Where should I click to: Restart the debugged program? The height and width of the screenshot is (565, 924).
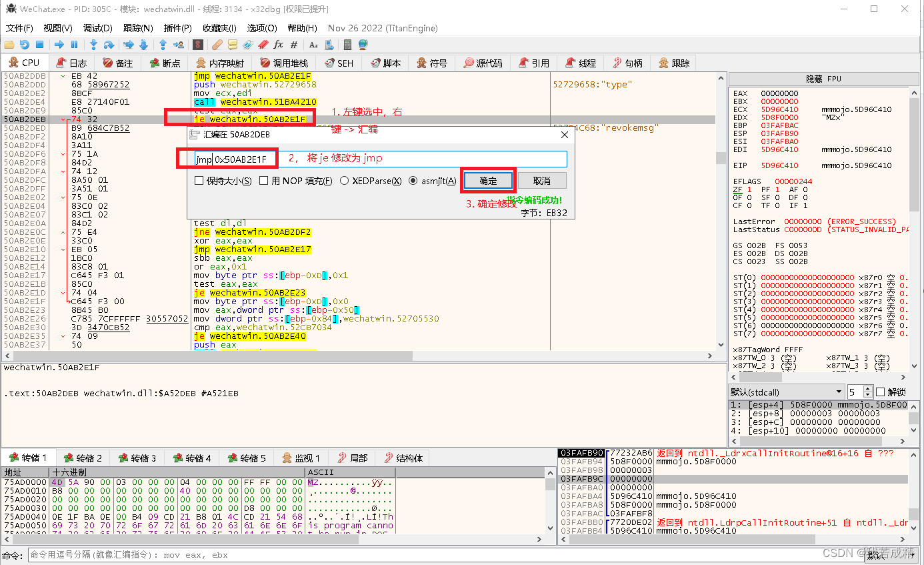[x=25, y=45]
